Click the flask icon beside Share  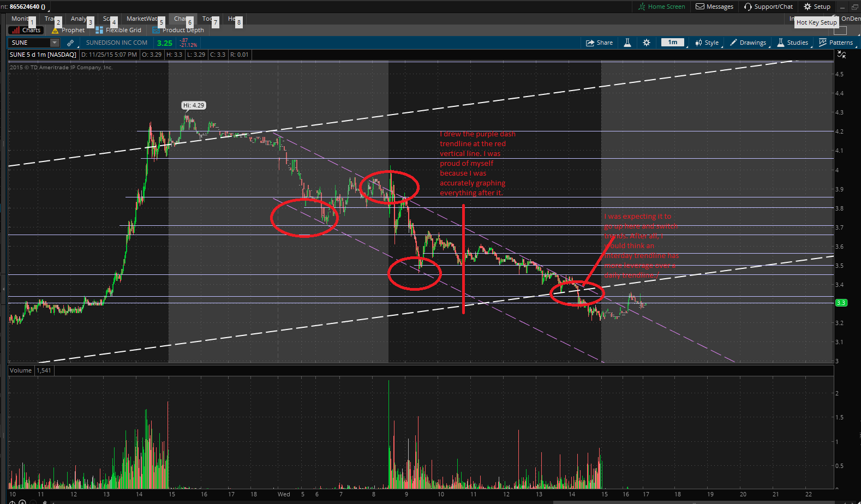pos(627,43)
